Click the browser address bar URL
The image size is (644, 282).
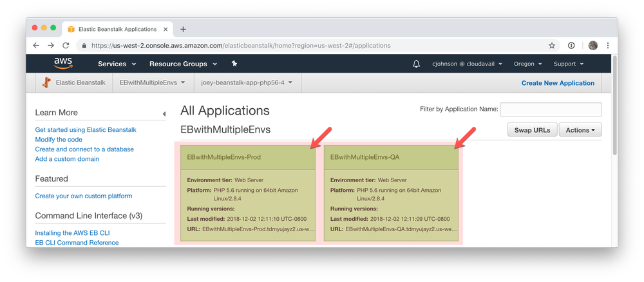tap(241, 46)
